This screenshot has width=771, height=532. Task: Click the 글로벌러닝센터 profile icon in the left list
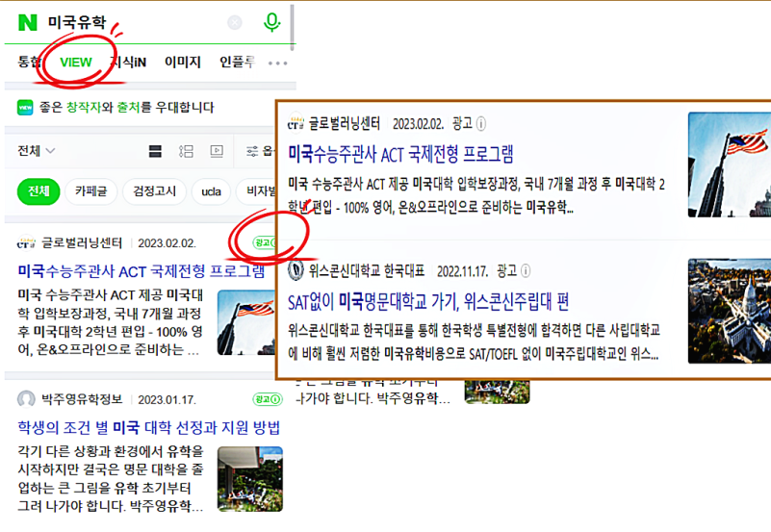tap(26, 242)
